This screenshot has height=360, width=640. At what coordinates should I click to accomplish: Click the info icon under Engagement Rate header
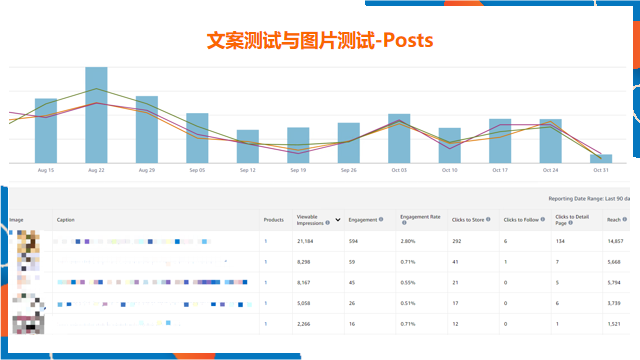[404, 223]
